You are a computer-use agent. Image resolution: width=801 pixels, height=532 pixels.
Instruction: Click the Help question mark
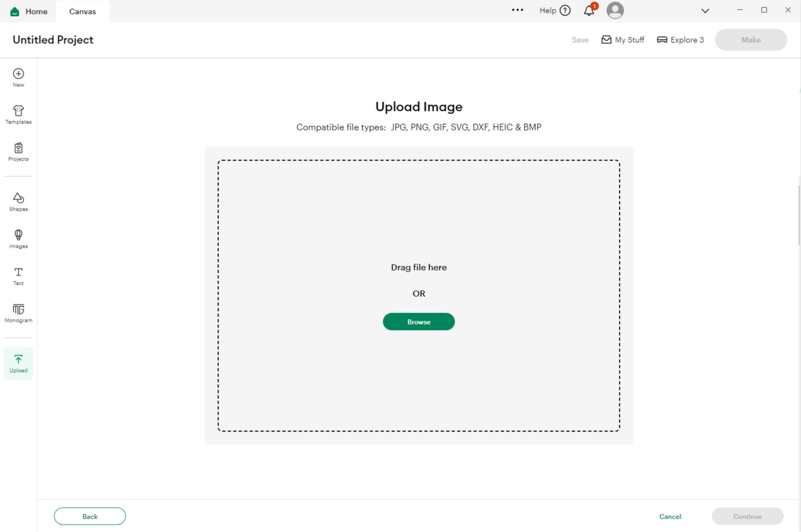(565, 11)
